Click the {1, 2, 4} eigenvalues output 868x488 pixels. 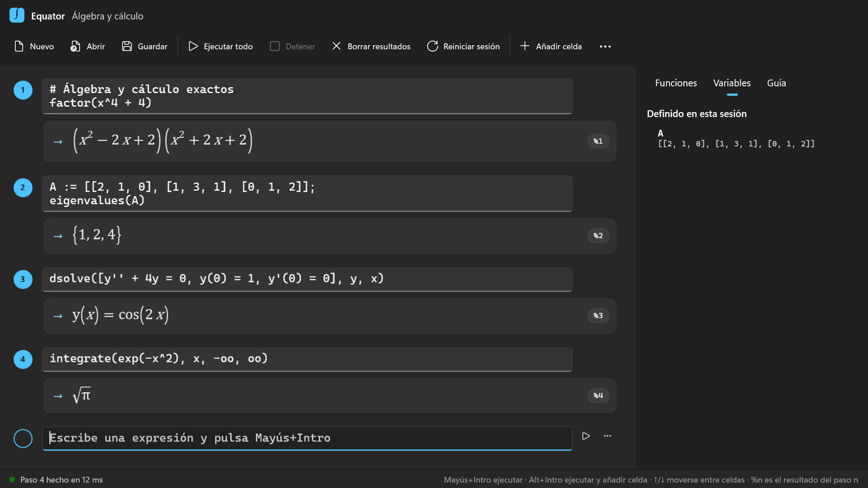pyautogui.click(x=97, y=235)
